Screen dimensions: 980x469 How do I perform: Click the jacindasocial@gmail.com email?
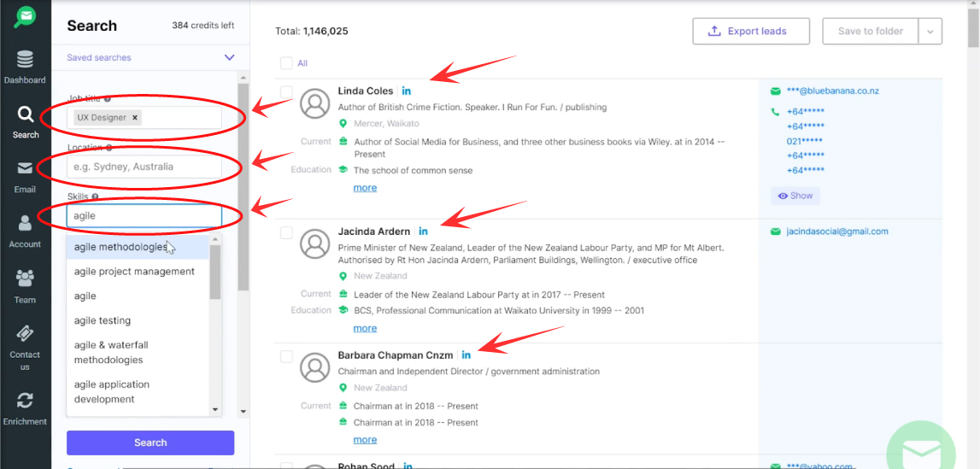pyautogui.click(x=837, y=232)
